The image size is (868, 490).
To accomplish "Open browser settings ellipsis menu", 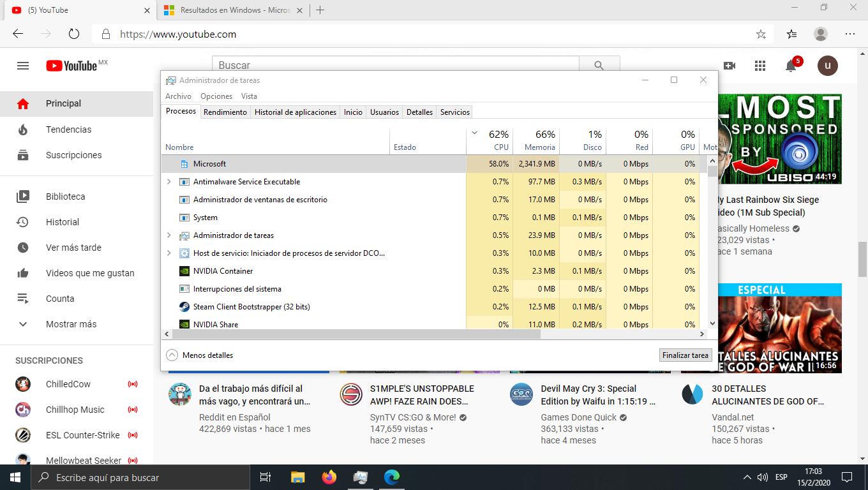I will tap(850, 34).
